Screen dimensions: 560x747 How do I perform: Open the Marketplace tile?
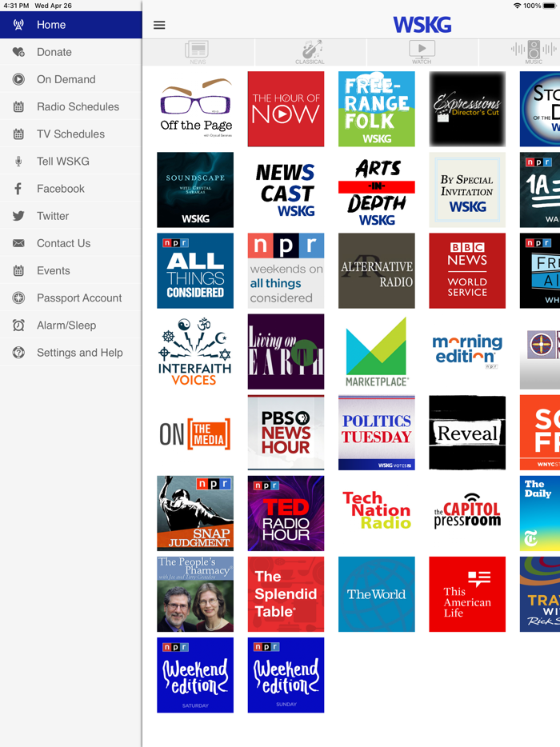coord(377,352)
